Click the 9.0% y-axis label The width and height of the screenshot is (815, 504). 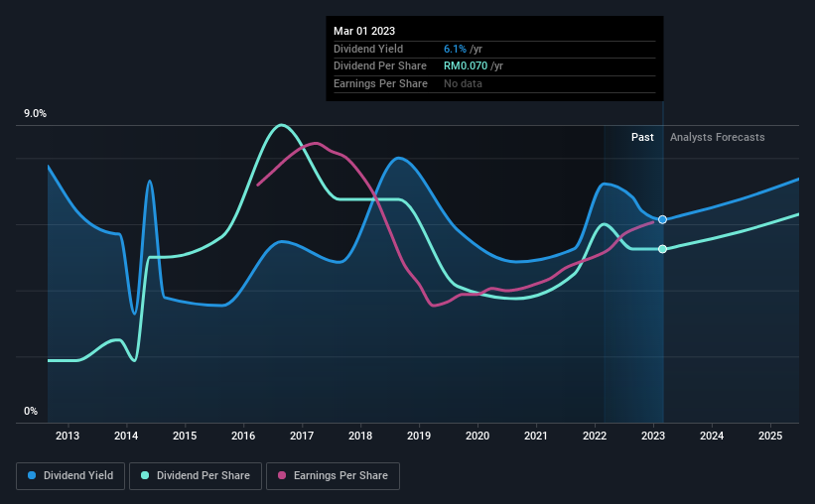coord(35,114)
